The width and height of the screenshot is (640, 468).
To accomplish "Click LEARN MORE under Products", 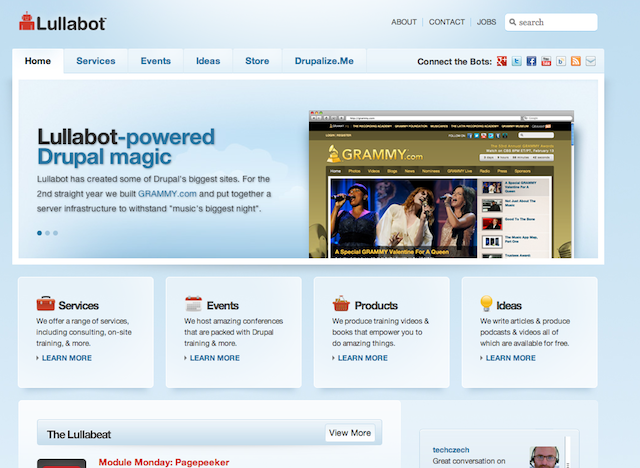I will click(363, 358).
